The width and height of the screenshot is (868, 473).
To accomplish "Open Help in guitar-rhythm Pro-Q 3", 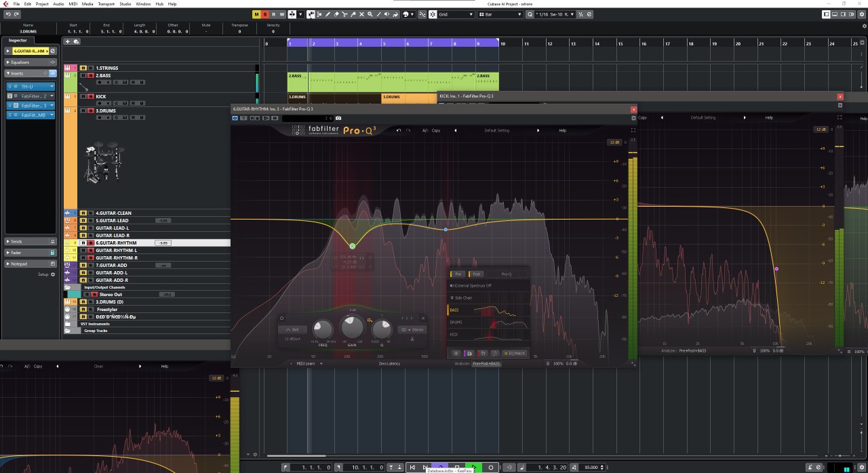I will 563,130.
